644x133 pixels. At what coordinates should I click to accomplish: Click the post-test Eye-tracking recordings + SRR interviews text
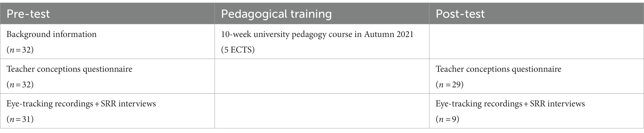pos(510,104)
